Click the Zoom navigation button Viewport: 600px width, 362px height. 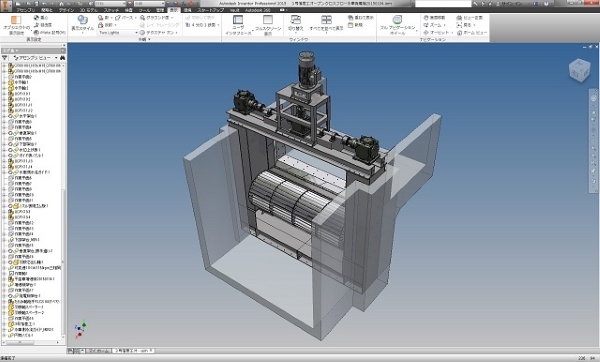point(435,25)
